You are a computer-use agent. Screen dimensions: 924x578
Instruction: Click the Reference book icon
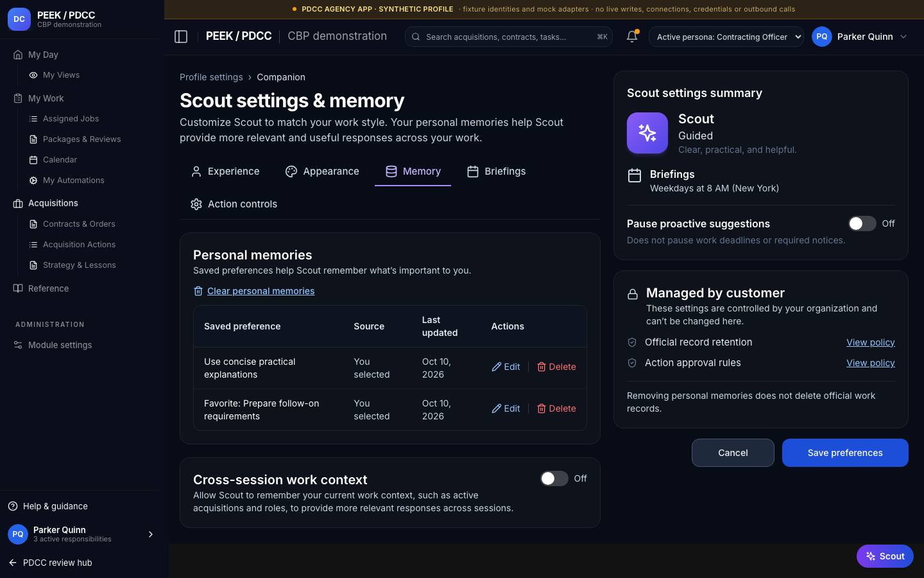18,288
